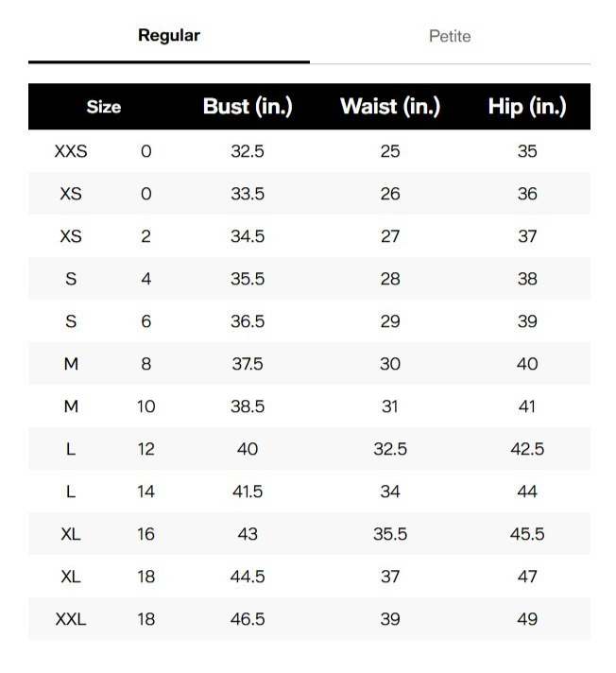This screenshot has height=673, width=616.
Task: Click the 46.5 bust measurement
Action: click(x=248, y=619)
